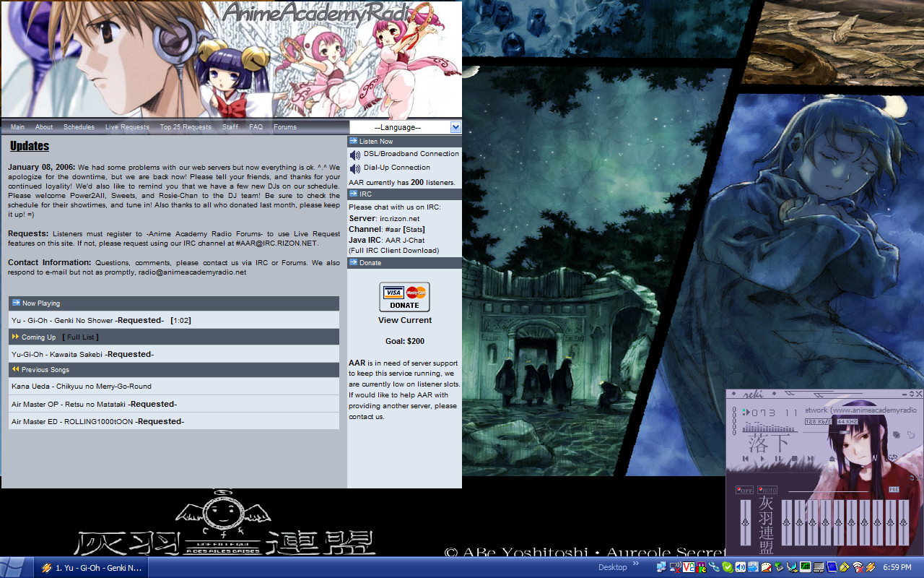Image resolution: width=924 pixels, height=578 pixels.
Task: Stop playback in the Reki player
Action: [794, 459]
